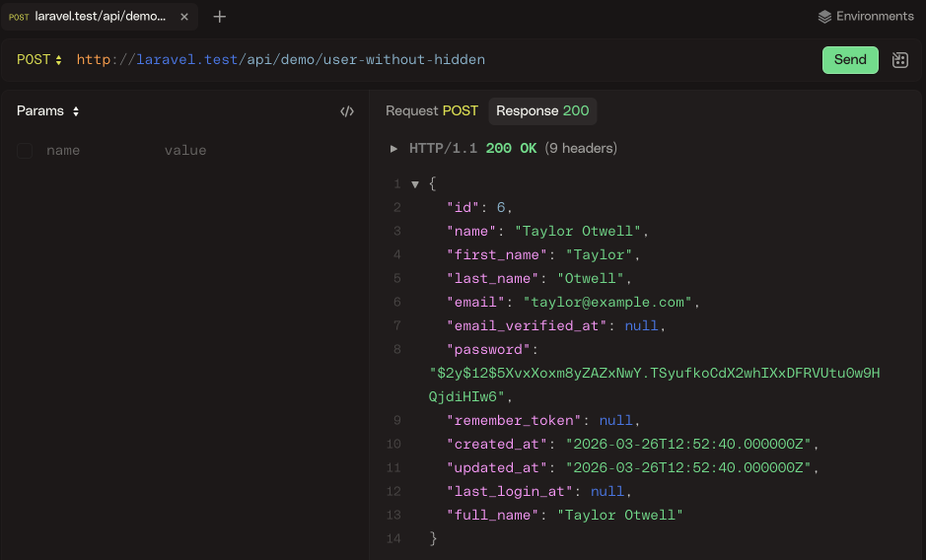Click the Environments layers icon
The width and height of the screenshot is (926, 560).
(x=825, y=17)
